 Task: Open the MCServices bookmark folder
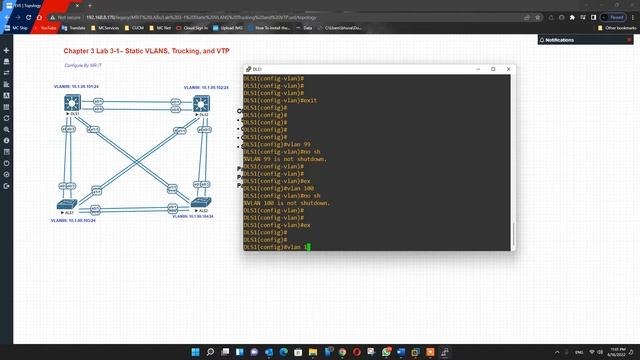[105, 28]
